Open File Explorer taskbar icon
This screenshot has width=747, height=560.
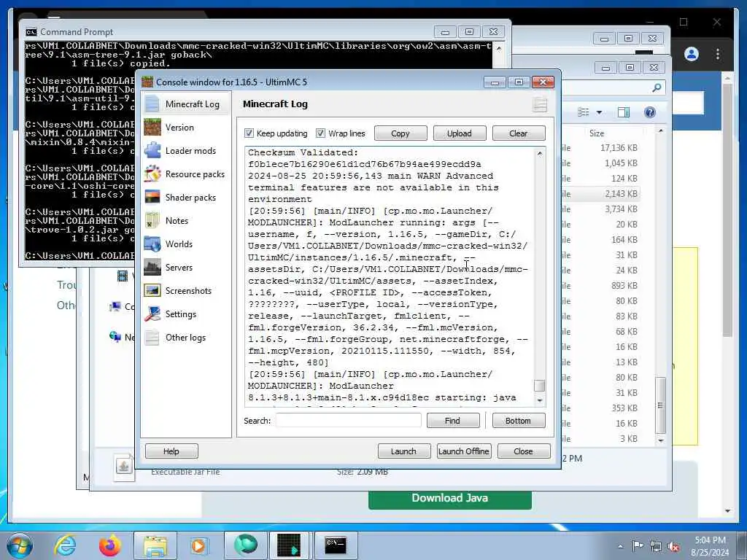(155, 545)
